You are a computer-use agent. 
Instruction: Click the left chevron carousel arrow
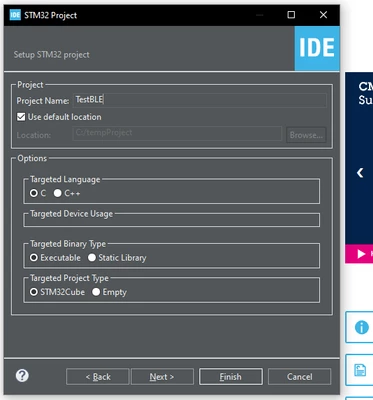click(360, 173)
